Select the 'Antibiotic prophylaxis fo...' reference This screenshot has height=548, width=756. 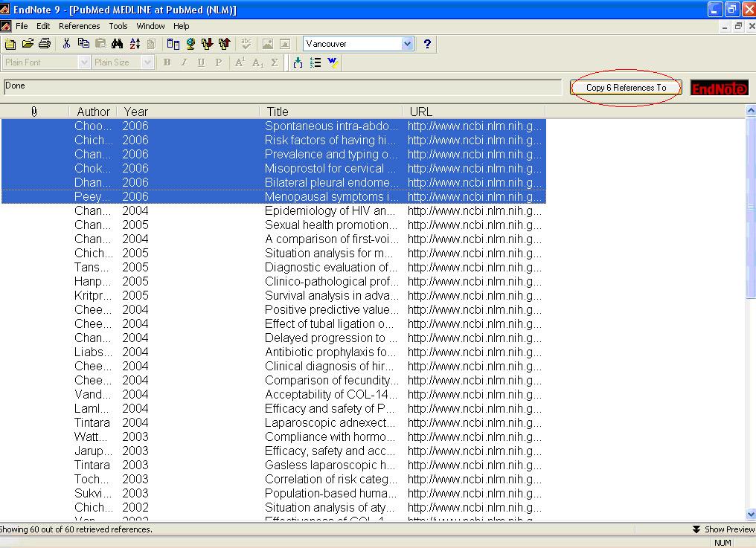(273, 352)
